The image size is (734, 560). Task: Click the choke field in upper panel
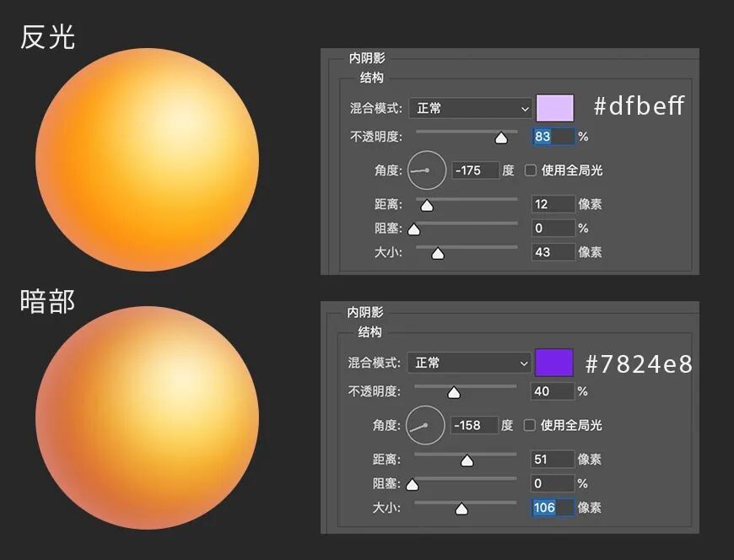click(553, 229)
